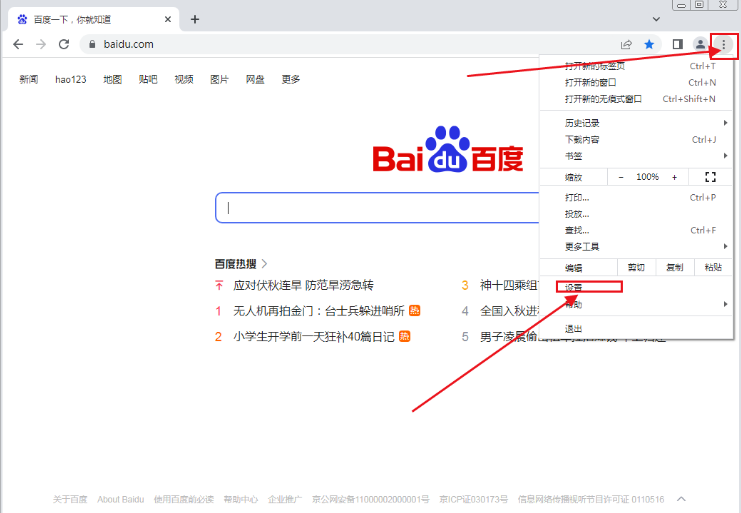Select 打开新的无痕式窗口 menu item

click(x=637, y=99)
